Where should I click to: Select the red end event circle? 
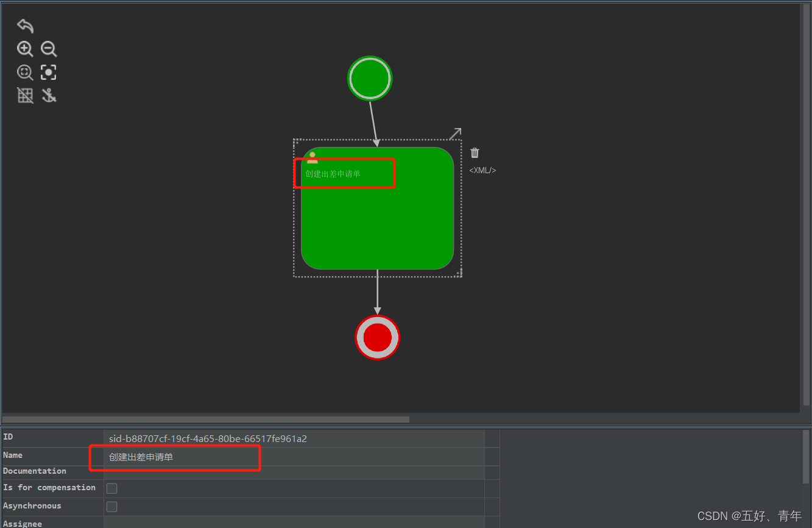pyautogui.click(x=378, y=337)
